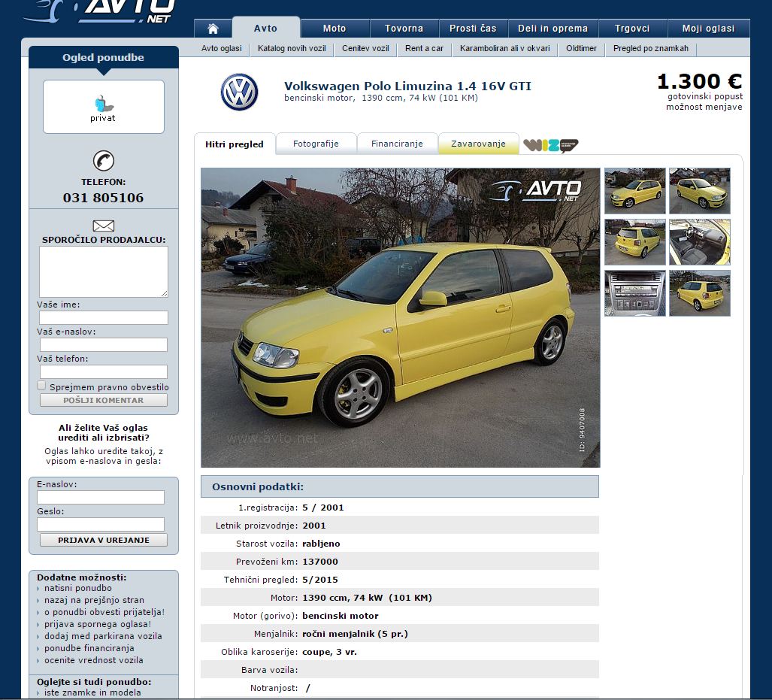Open the WIZ insurance logo tab

point(550,145)
